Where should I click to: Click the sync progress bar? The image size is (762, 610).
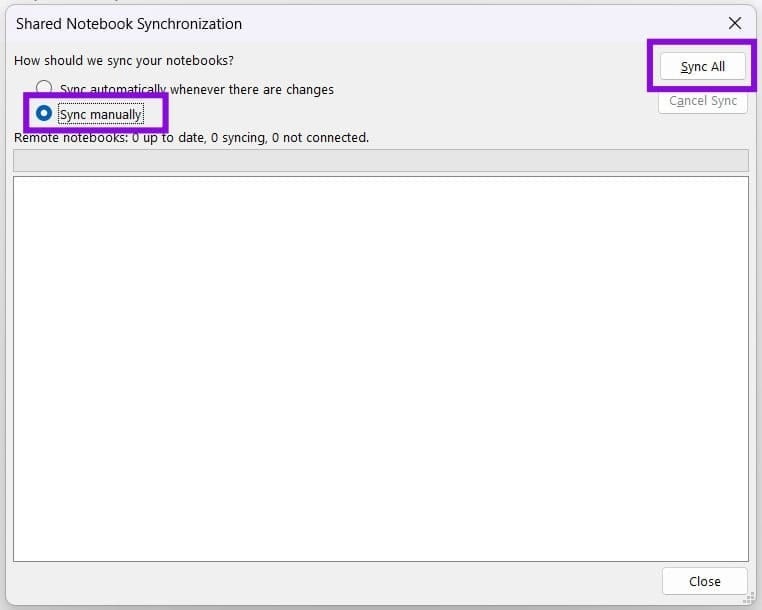[x=381, y=160]
